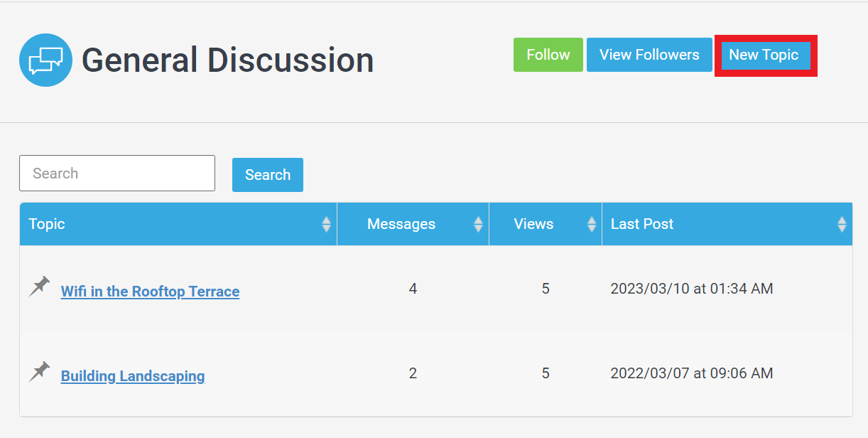Click the blue Search button
The image size is (868, 438).
[268, 175]
